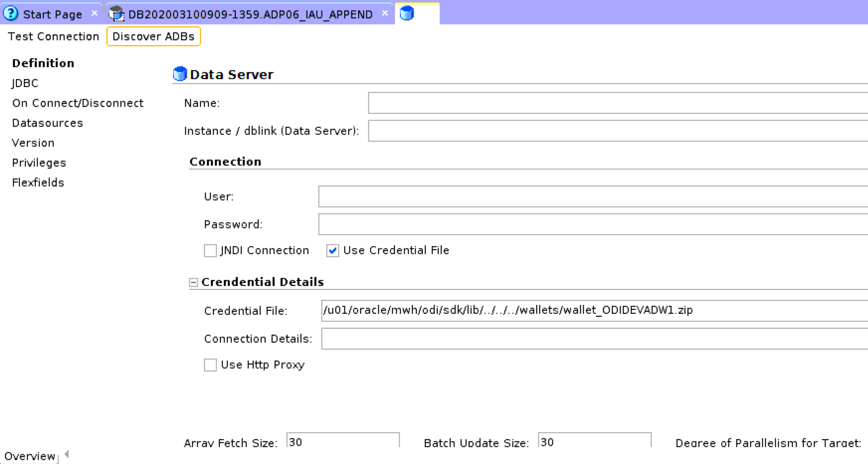Open the Definition section
Image resolution: width=868 pixels, height=464 pixels.
(x=43, y=63)
